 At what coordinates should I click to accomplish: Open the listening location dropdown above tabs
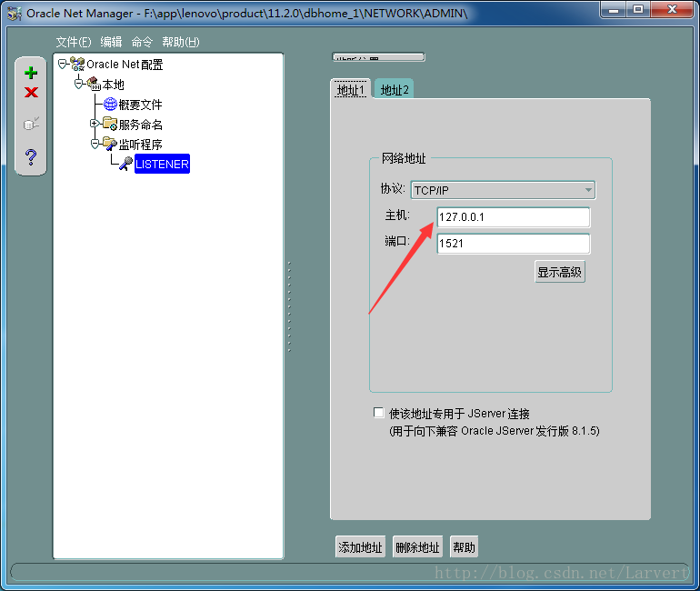(378, 57)
